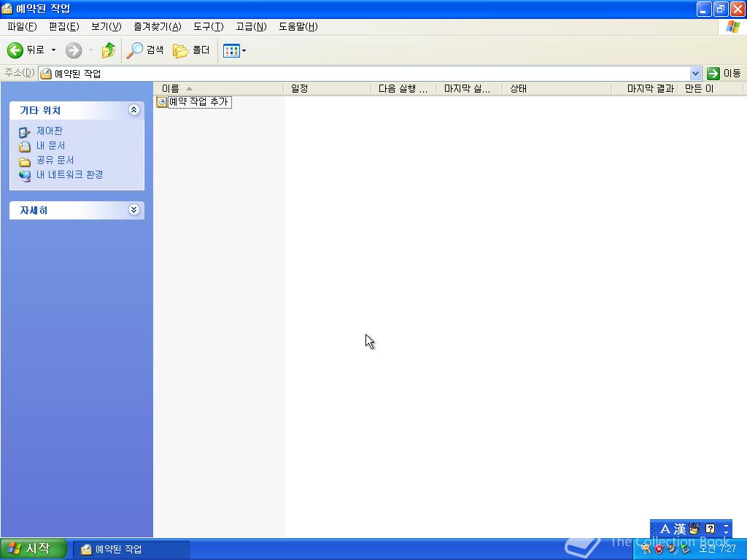Click the 공유 문서 folder icon

[x=24, y=162]
